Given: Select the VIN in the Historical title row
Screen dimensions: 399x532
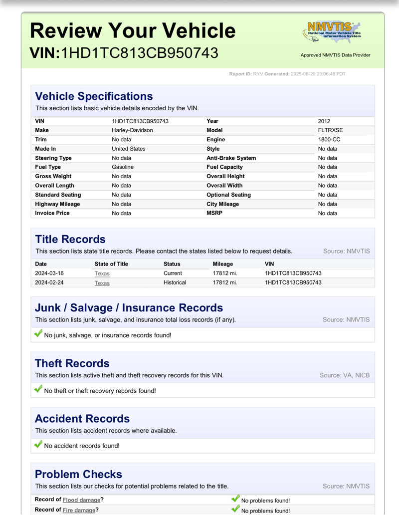Looking at the screenshot, I should pos(293,282).
